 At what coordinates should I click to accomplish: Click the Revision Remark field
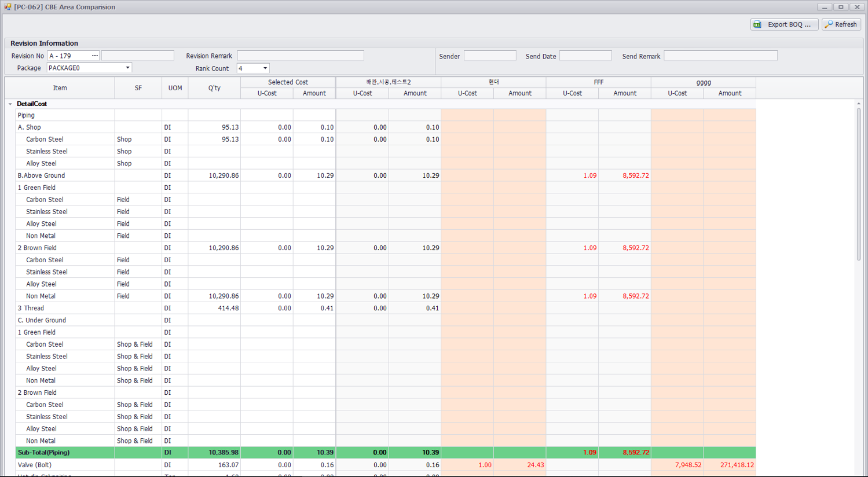point(300,56)
